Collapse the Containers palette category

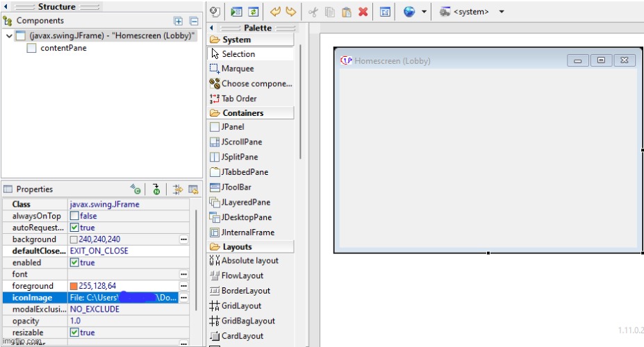tap(251, 113)
